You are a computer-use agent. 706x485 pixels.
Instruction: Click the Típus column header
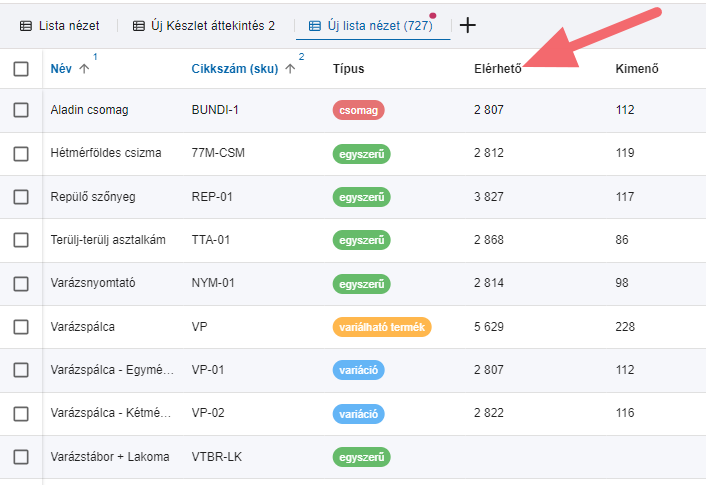(348, 69)
